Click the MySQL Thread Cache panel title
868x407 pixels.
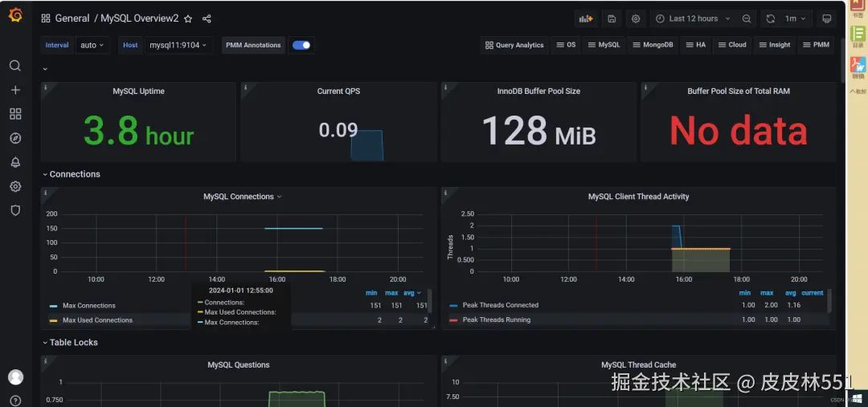click(638, 365)
